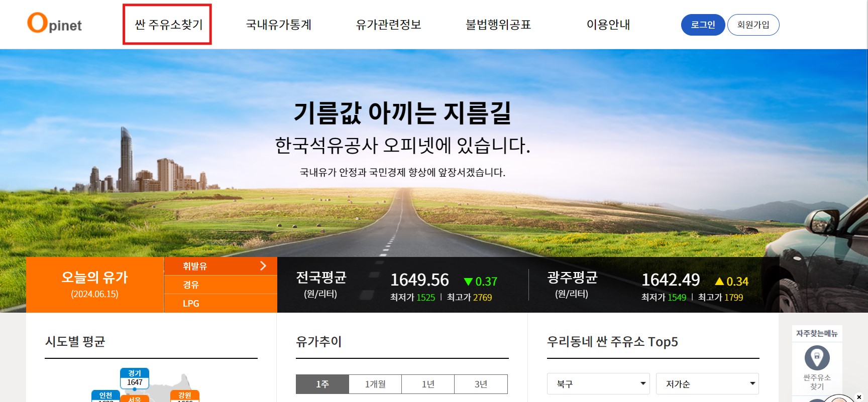The height and width of the screenshot is (402, 868).
Task: Click the 인천 region map label
Action: (105, 396)
